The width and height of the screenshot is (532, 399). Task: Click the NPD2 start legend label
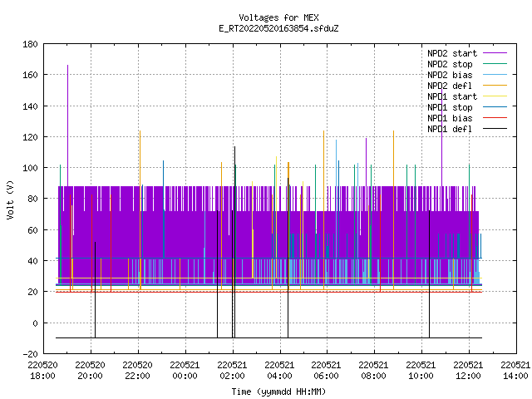pyautogui.click(x=452, y=53)
